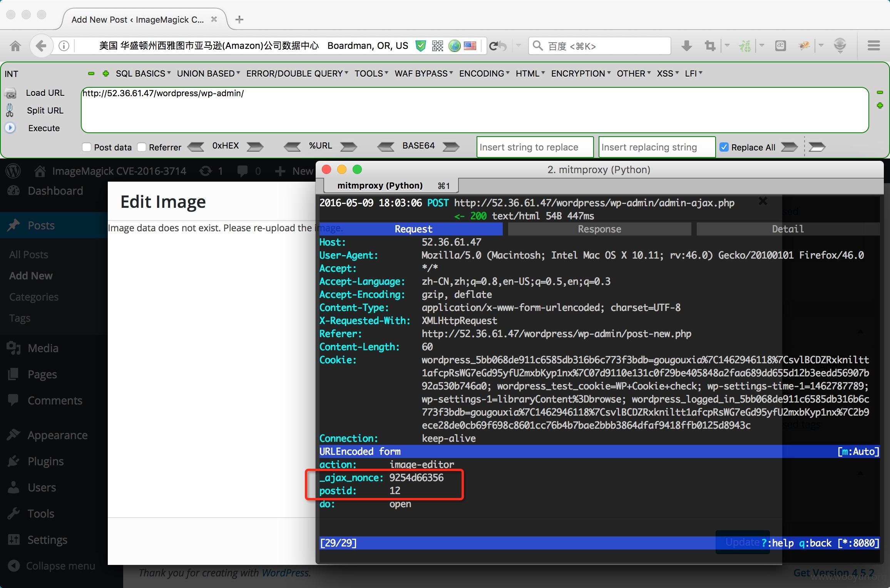Open the ENCODING dropdown menu
The height and width of the screenshot is (588, 890).
tap(484, 73)
